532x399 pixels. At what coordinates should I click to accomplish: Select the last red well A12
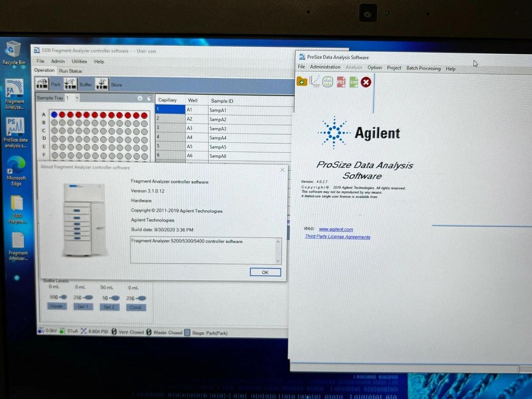pyautogui.click(x=144, y=115)
